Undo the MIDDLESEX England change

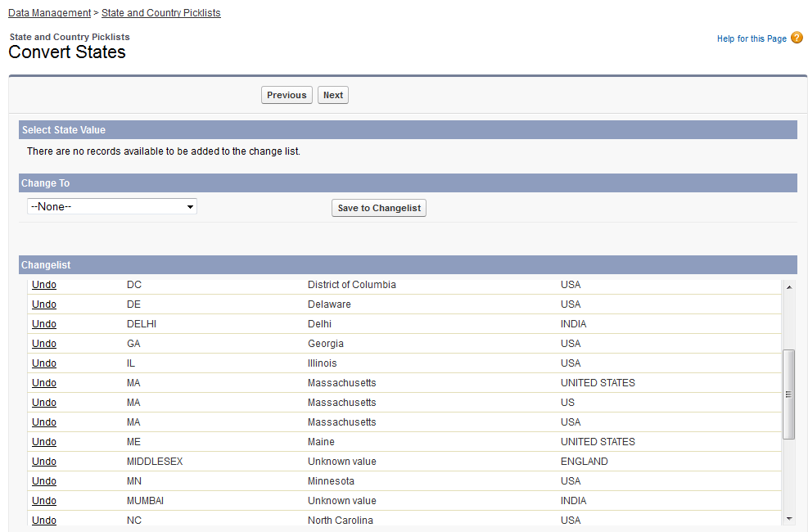coord(44,462)
